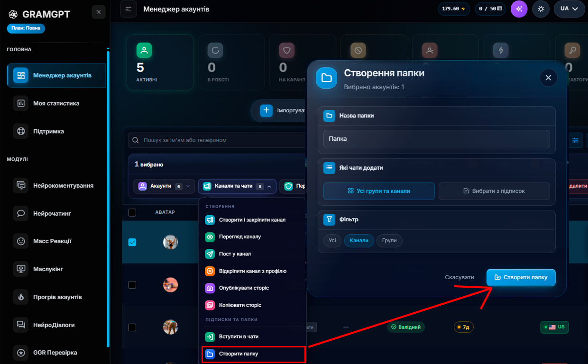The width and height of the screenshot is (588, 364).
Task: Select Усі групи та канали option
Action: click(x=379, y=191)
